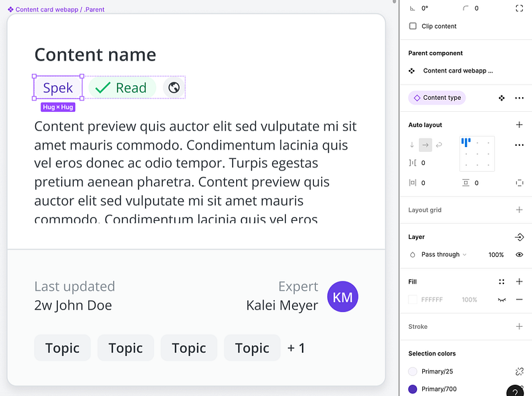Toggle layer visibility eye icon
Screen dimensions: 532x396
[519, 255]
